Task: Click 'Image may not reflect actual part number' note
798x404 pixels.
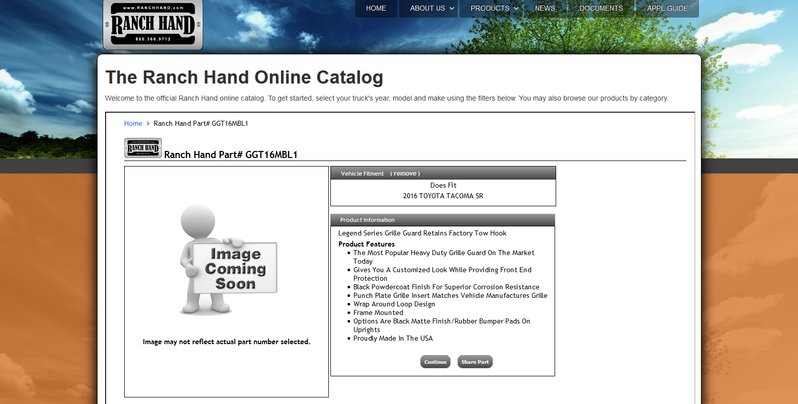Action: pyautogui.click(x=226, y=341)
